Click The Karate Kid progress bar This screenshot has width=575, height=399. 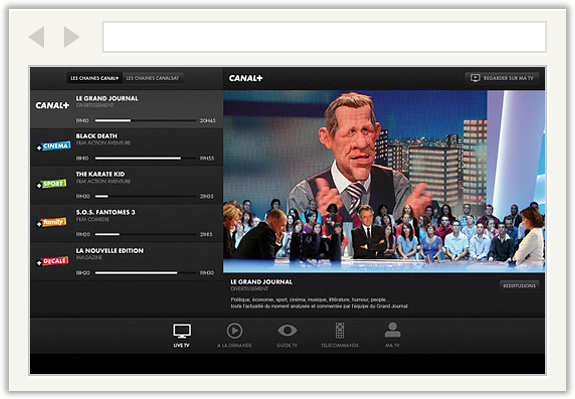pos(146,197)
